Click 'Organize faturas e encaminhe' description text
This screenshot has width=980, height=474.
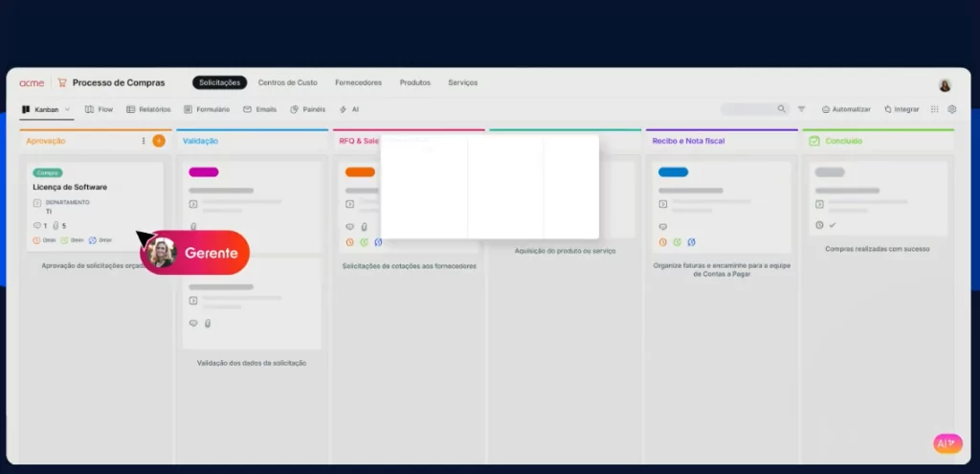click(722, 269)
